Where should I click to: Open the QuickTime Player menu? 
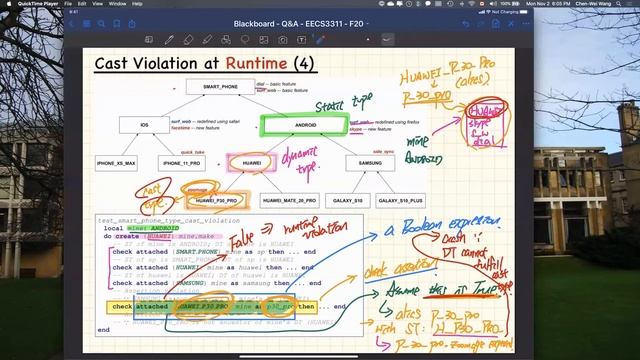38,4
